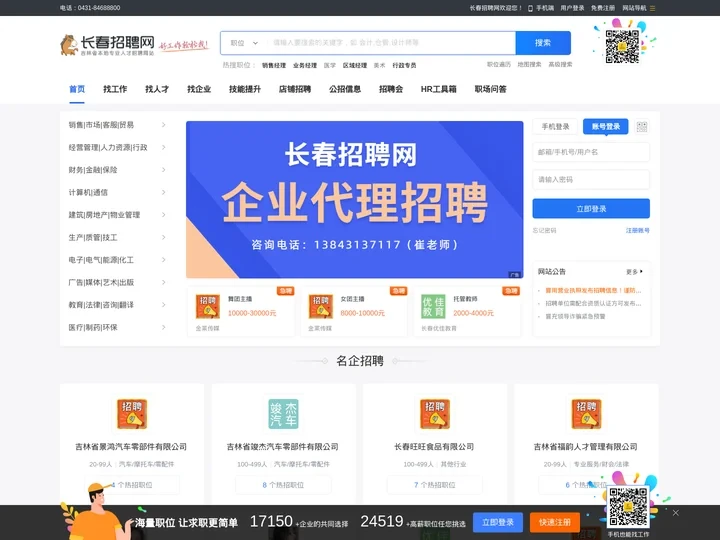Image resolution: width=720 pixels, height=540 pixels.
Task: Open the 职位 search type dropdown
Action: point(244,43)
